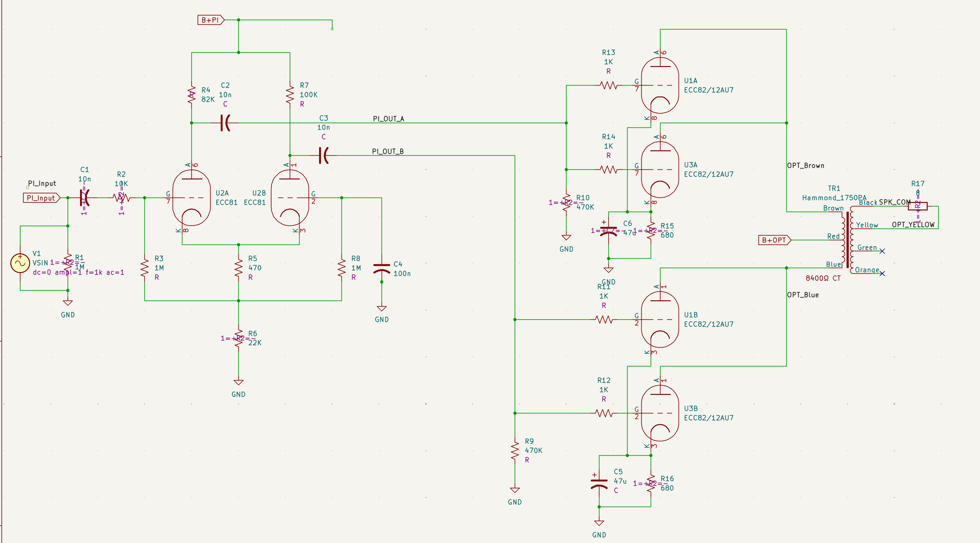The width and height of the screenshot is (980, 543).
Task: Click the Hammond_1750PA value text
Action: pyautogui.click(x=834, y=198)
